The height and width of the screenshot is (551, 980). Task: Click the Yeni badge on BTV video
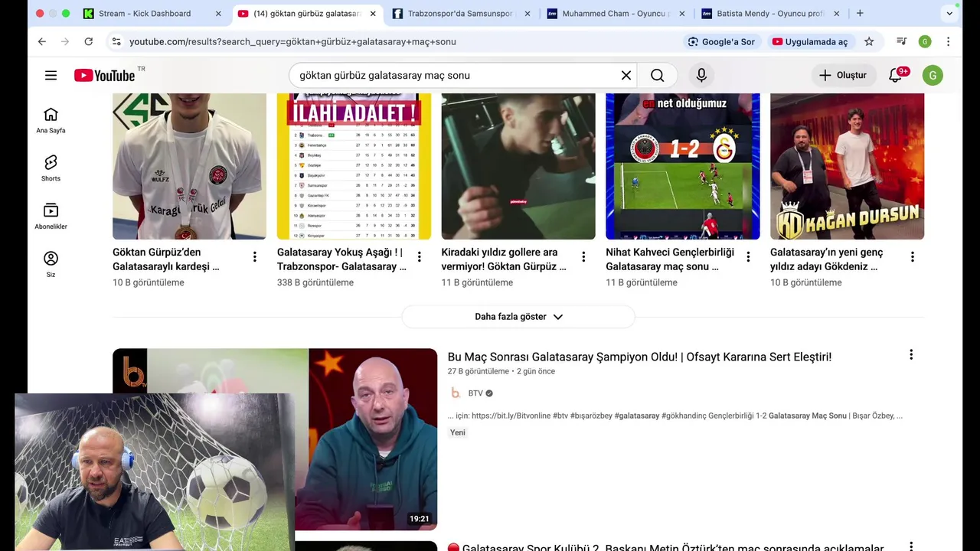click(x=458, y=432)
